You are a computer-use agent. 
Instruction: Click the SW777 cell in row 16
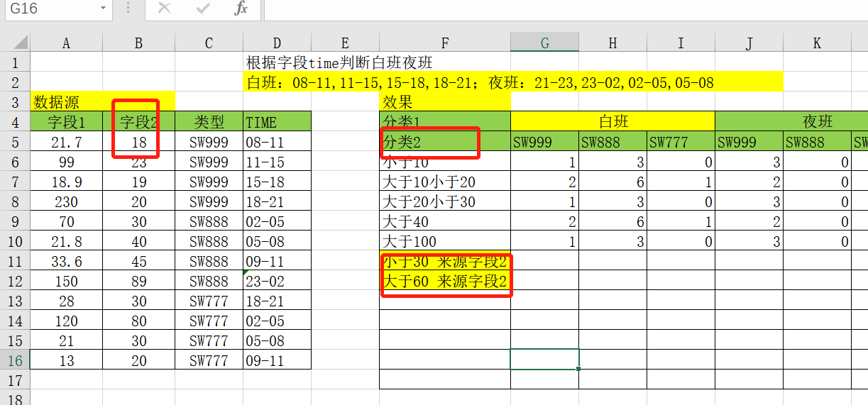tap(209, 360)
